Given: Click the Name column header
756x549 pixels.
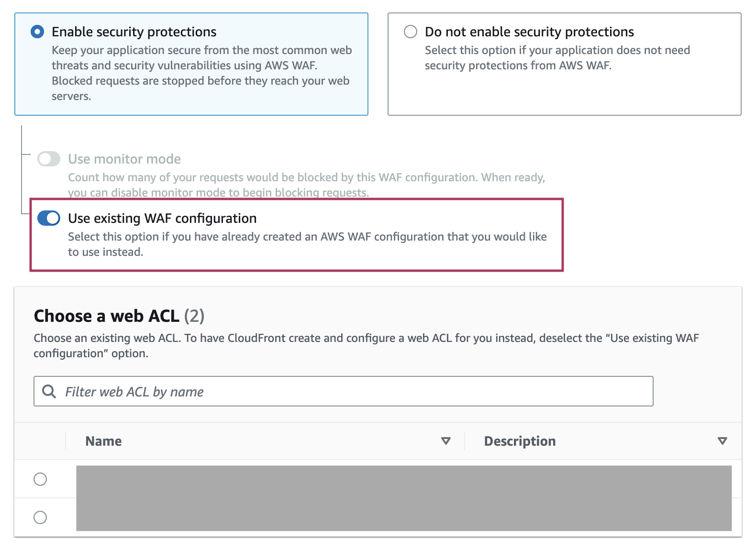Looking at the screenshot, I should pyautogui.click(x=103, y=441).
